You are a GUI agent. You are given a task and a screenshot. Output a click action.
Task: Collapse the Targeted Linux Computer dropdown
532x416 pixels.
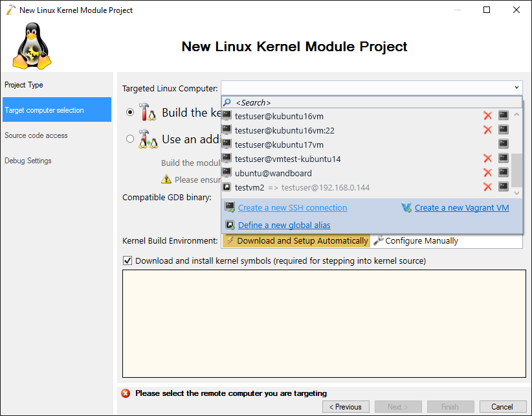(516, 87)
